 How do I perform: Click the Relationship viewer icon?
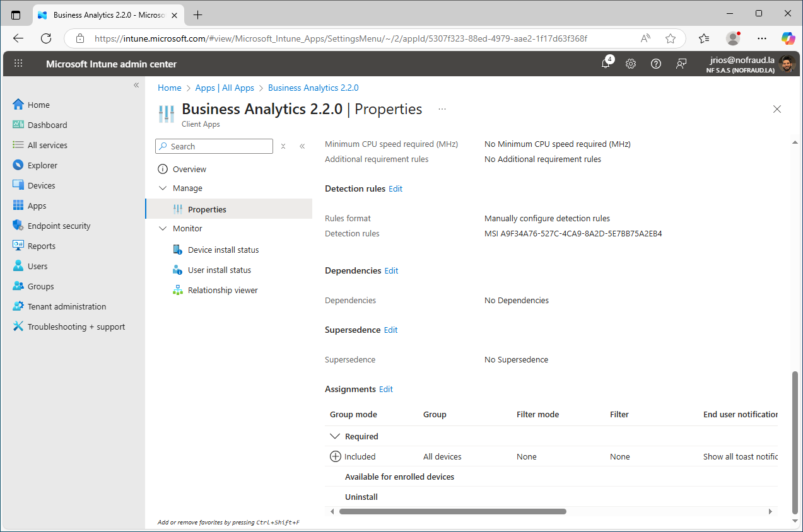coord(178,290)
